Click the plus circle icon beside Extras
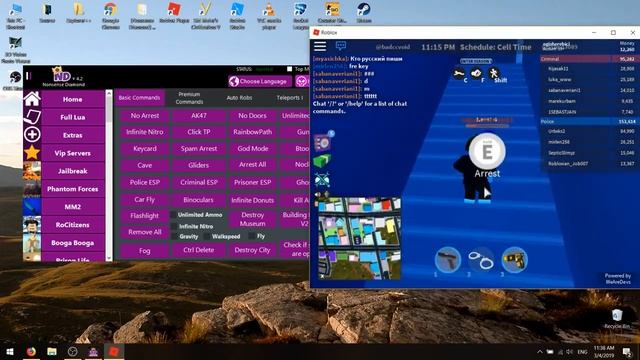 click(x=32, y=135)
